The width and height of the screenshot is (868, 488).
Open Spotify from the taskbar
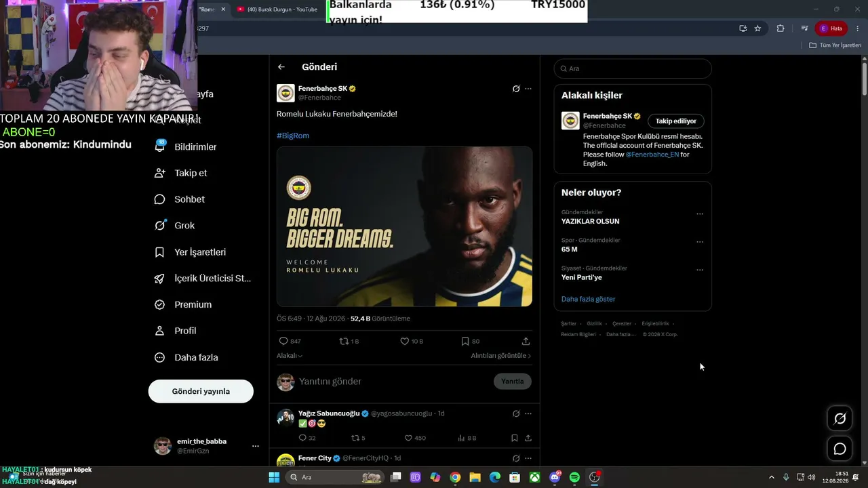click(574, 477)
